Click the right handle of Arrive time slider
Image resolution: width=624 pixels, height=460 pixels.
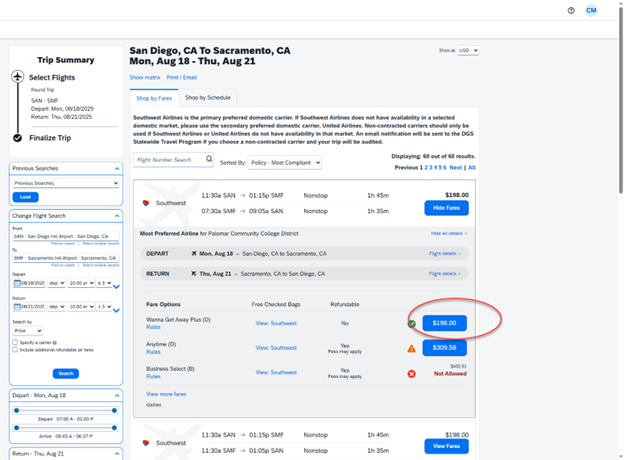pyautogui.click(x=114, y=428)
